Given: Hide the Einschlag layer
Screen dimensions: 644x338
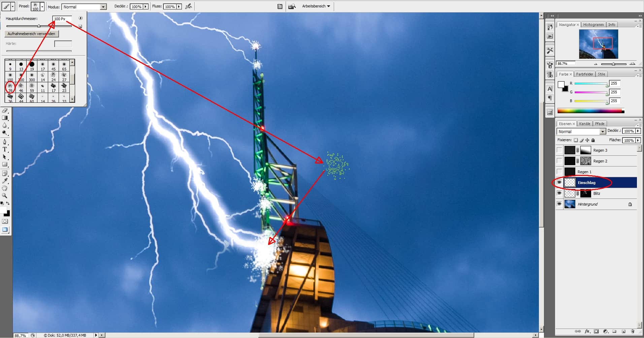Looking at the screenshot, I should pos(559,183).
